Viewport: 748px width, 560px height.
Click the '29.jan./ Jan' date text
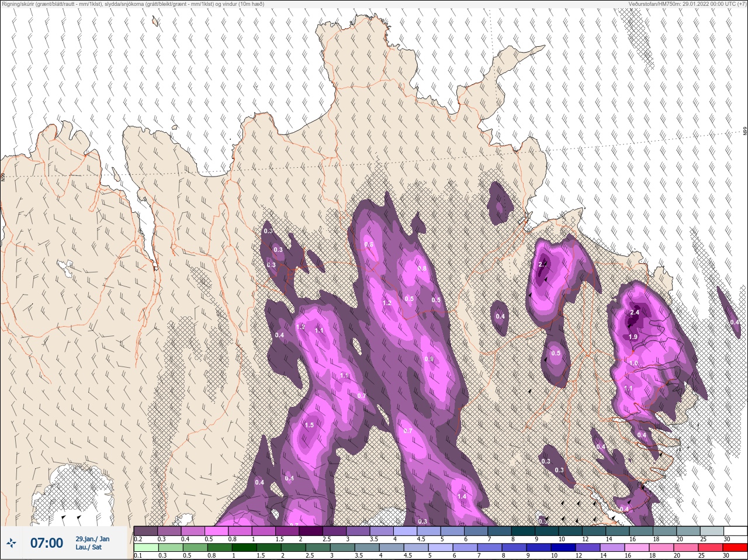92,539
